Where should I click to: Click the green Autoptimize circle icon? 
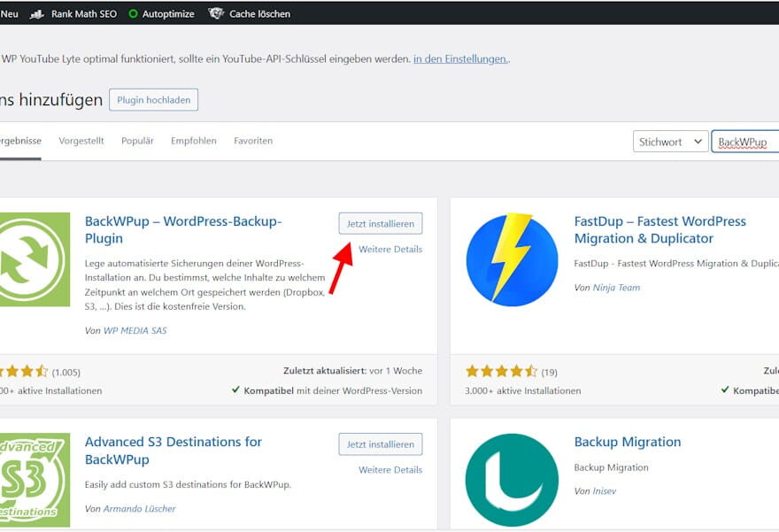click(133, 14)
